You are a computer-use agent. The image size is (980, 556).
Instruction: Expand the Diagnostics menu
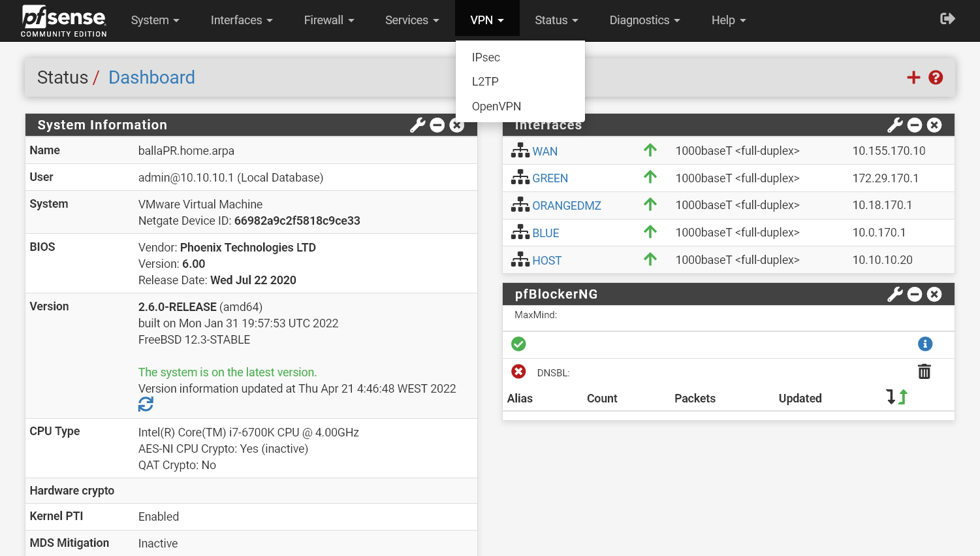tap(644, 20)
